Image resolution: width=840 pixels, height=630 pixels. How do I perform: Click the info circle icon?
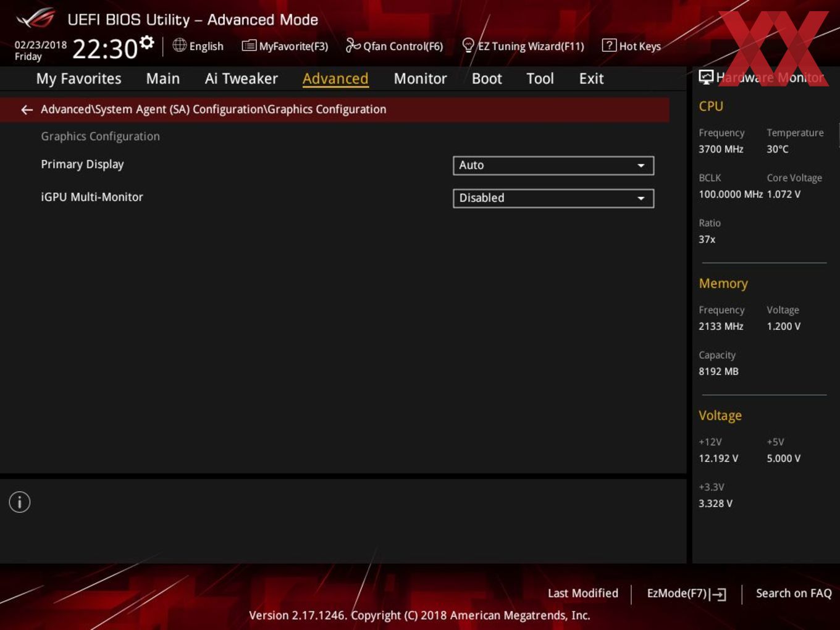pyautogui.click(x=20, y=502)
